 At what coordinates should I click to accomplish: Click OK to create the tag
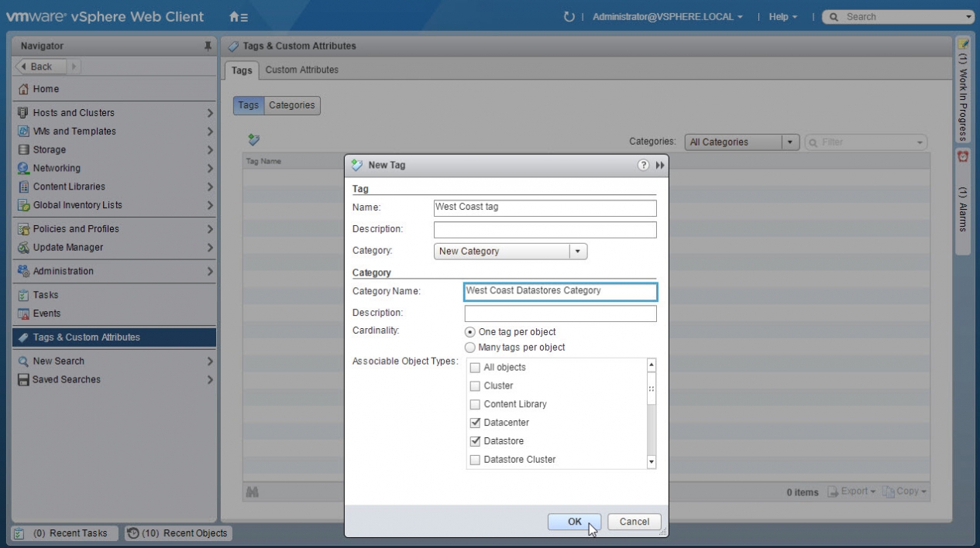[574, 522]
